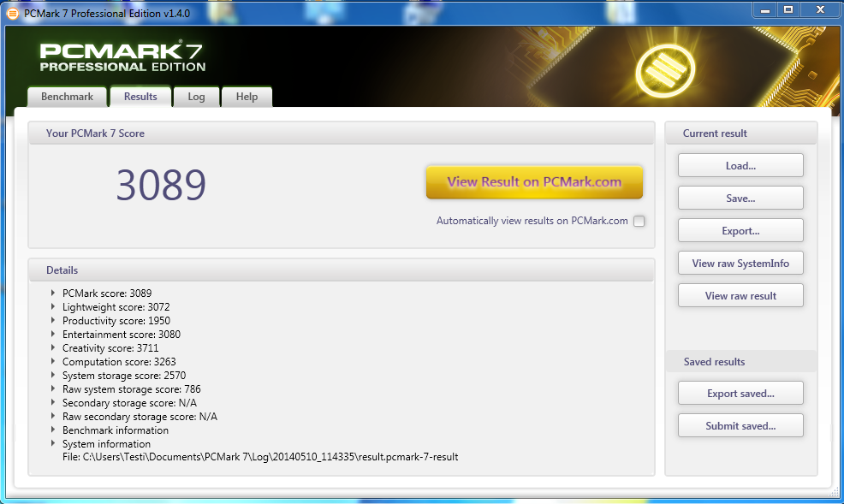Open the Log tab
The height and width of the screenshot is (504, 844).
[x=197, y=97]
